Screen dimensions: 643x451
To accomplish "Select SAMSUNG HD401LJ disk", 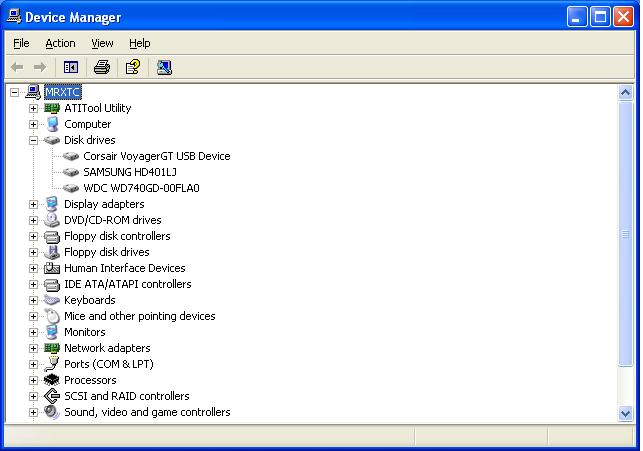I will point(130,172).
